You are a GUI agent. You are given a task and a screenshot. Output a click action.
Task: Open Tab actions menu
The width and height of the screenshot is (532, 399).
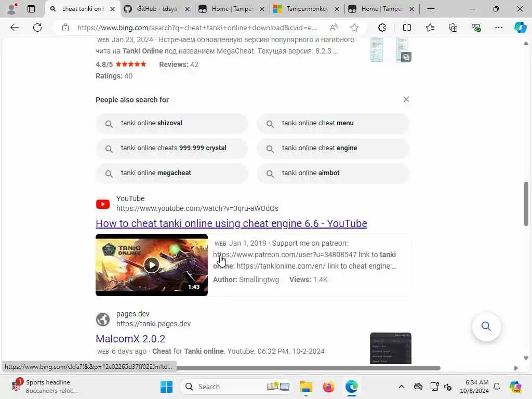31,9
